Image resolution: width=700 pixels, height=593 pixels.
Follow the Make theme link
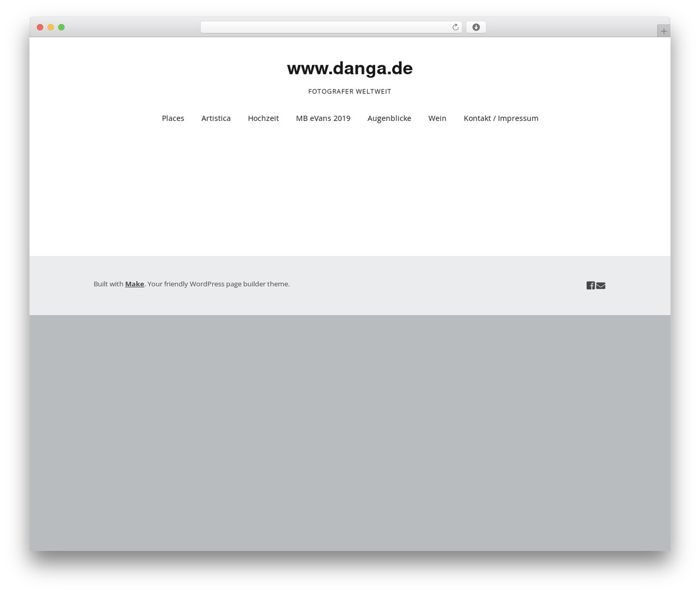click(135, 284)
